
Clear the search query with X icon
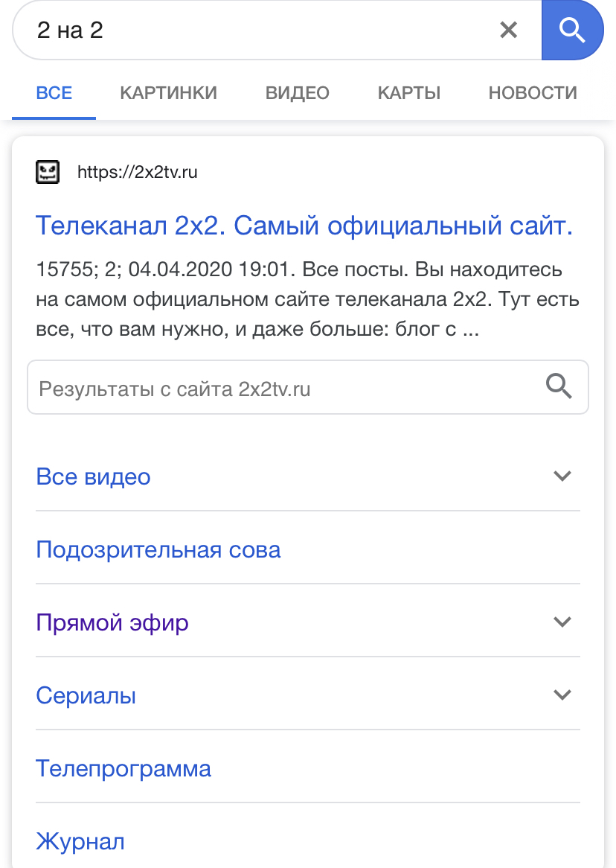tap(508, 30)
